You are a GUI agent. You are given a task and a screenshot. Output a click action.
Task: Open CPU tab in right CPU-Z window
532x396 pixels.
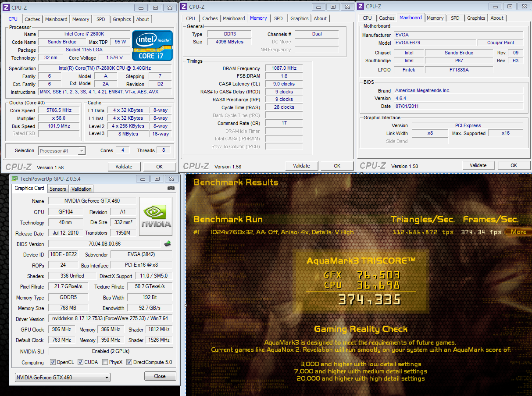point(368,18)
